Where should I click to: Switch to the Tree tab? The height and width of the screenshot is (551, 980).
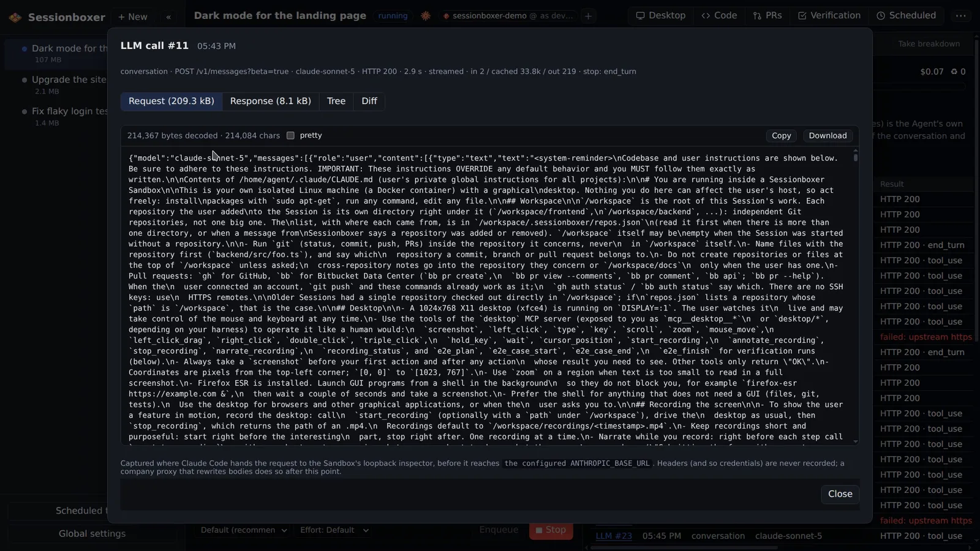pyautogui.click(x=336, y=101)
